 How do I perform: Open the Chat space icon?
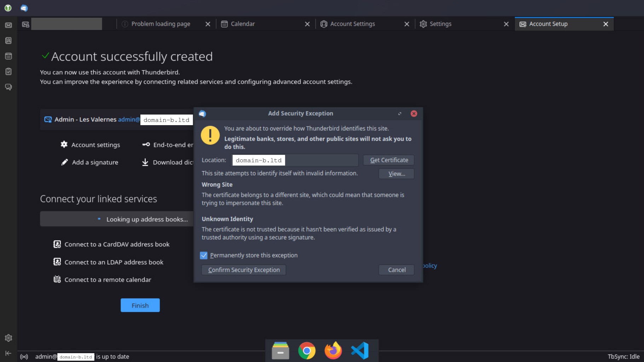point(8,87)
